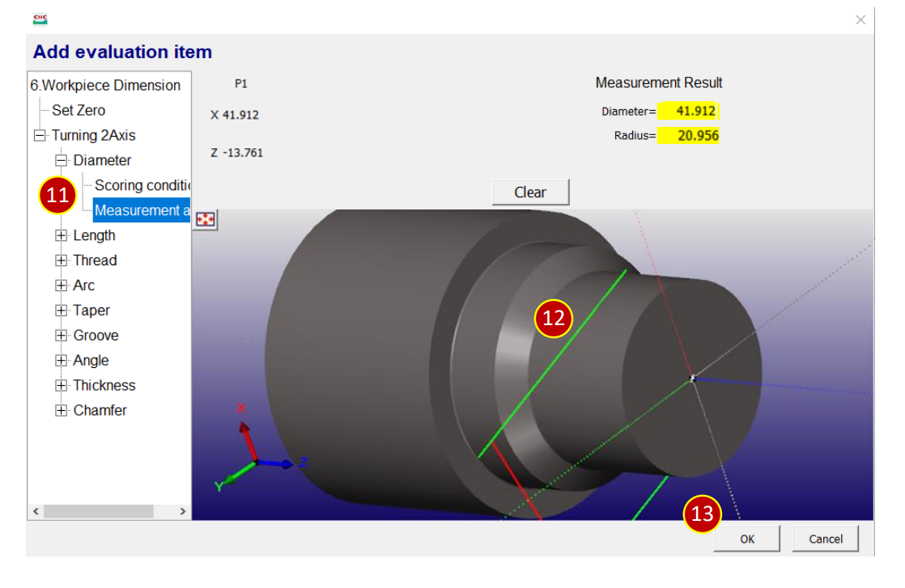Expand the Angle tree node
The width and height of the screenshot is (905, 588).
pos(62,360)
